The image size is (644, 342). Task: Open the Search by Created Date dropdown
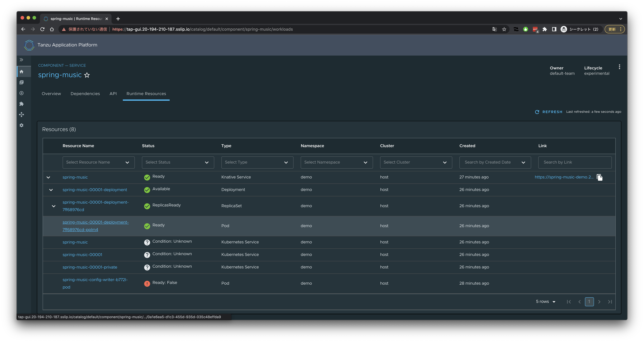click(x=495, y=162)
